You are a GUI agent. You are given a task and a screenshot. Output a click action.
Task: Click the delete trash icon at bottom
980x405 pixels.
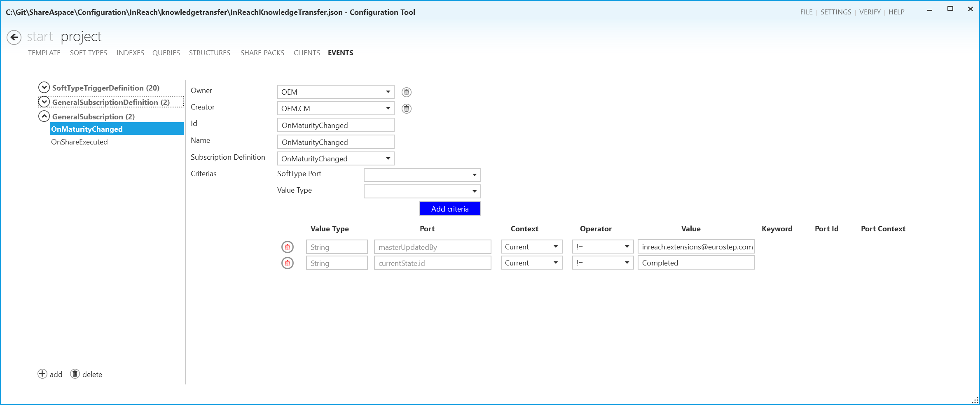coord(75,374)
